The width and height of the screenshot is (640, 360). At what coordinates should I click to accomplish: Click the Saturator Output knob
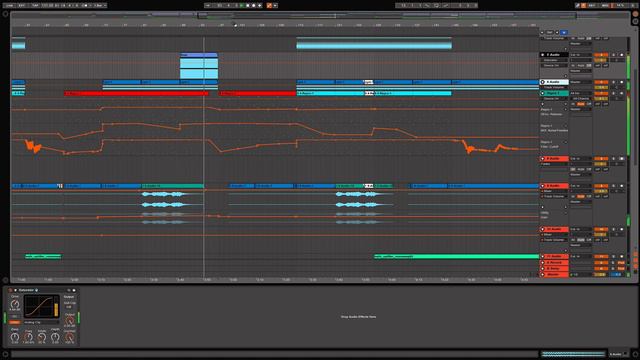69,320
